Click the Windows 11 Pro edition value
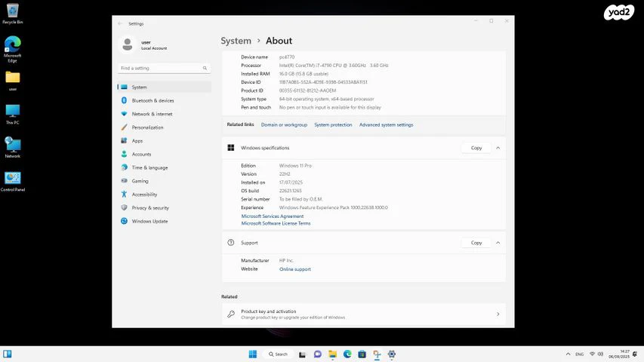Screen dimensions: 644x362 point(295,166)
